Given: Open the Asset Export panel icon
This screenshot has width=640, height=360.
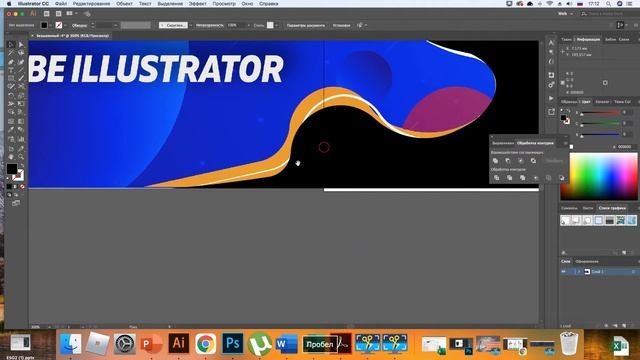Looking at the screenshot, I should pyautogui.click(x=551, y=111).
